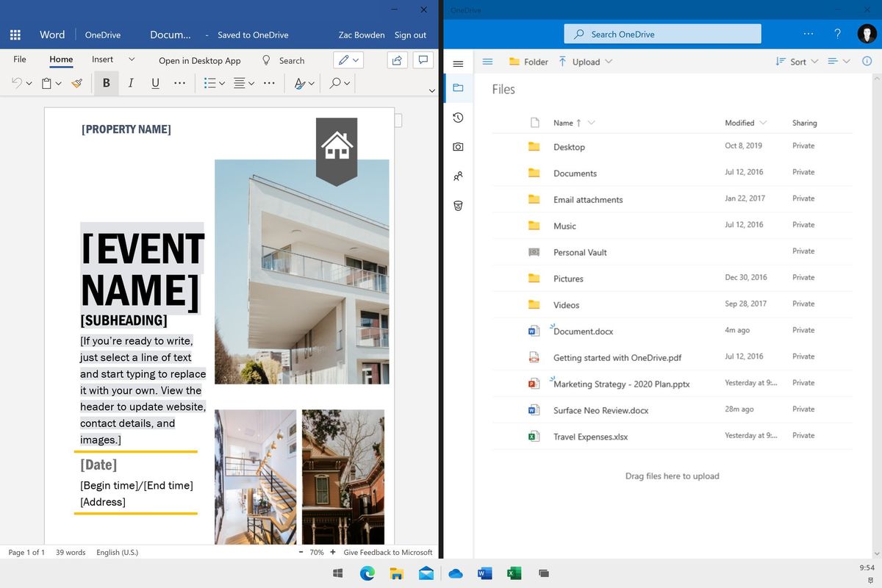Open the Editing mode pencil dropdown
The width and height of the screenshot is (882, 588).
tap(348, 60)
